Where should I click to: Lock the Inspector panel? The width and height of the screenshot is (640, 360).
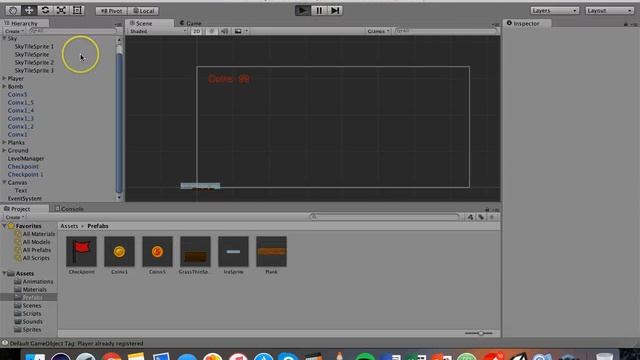point(626,24)
